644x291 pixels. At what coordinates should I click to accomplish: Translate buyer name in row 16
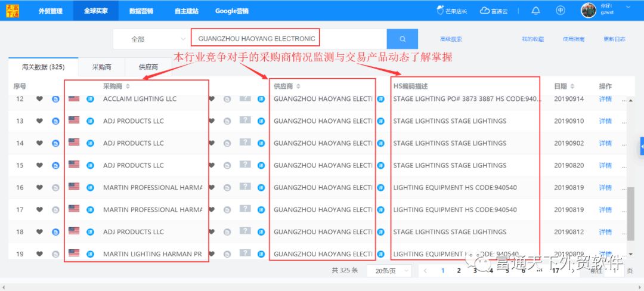click(91, 188)
